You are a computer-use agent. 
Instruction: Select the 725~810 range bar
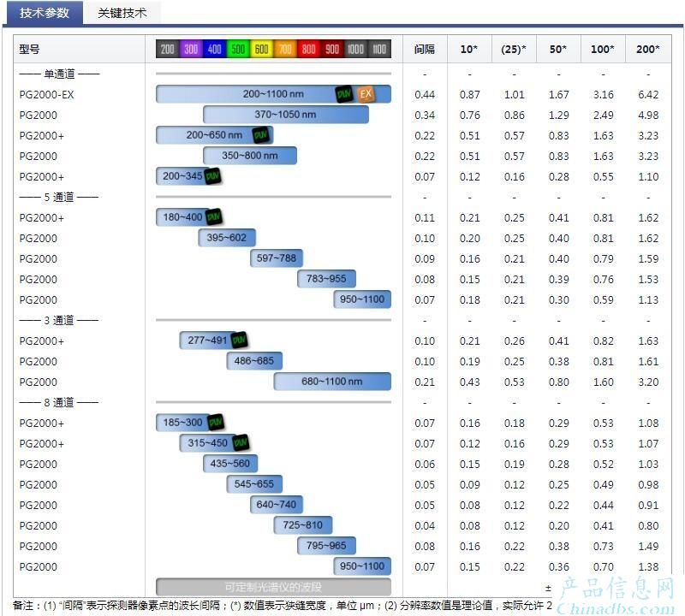[303, 524]
